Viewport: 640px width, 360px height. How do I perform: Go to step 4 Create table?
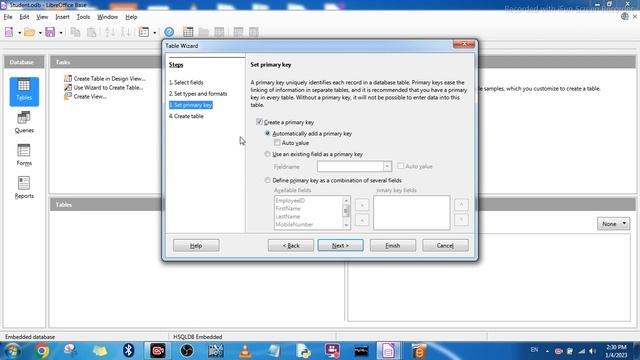(186, 116)
